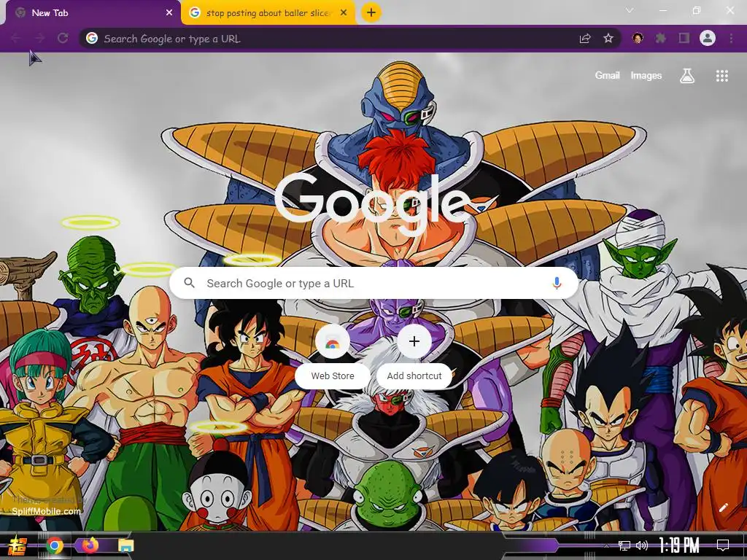
Task: Open File Explorer from the taskbar
Action: tap(125, 545)
